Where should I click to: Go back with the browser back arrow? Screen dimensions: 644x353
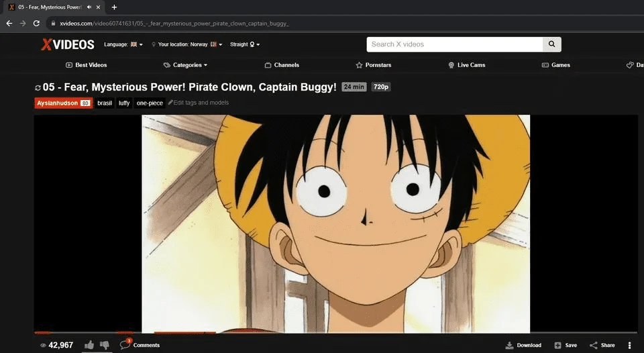point(9,23)
